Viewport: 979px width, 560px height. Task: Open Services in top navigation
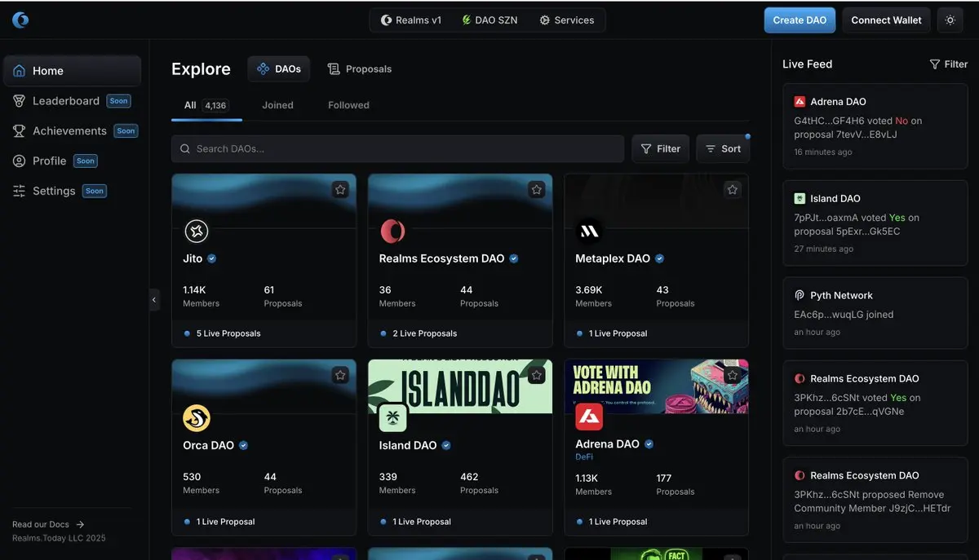pos(567,20)
